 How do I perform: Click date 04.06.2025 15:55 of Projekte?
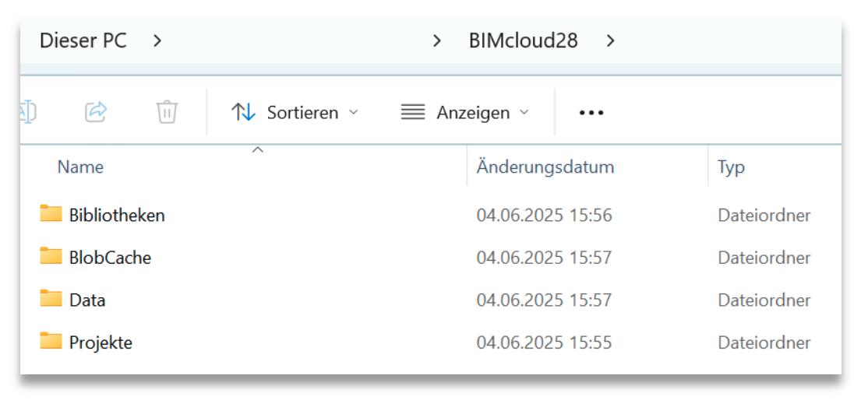[544, 343]
